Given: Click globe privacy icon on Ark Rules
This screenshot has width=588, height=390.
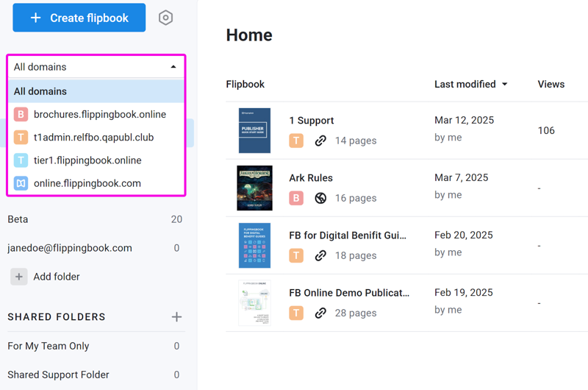Looking at the screenshot, I should pyautogui.click(x=320, y=198).
